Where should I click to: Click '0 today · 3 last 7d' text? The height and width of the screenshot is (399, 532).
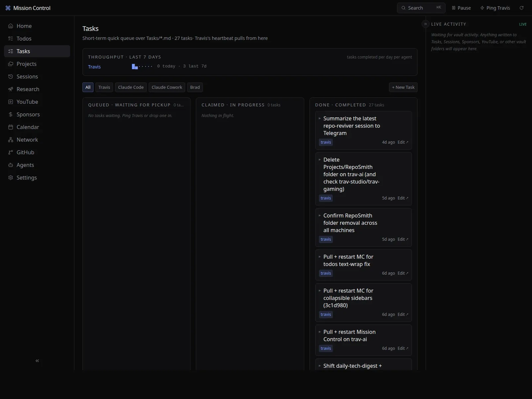pyautogui.click(x=182, y=66)
